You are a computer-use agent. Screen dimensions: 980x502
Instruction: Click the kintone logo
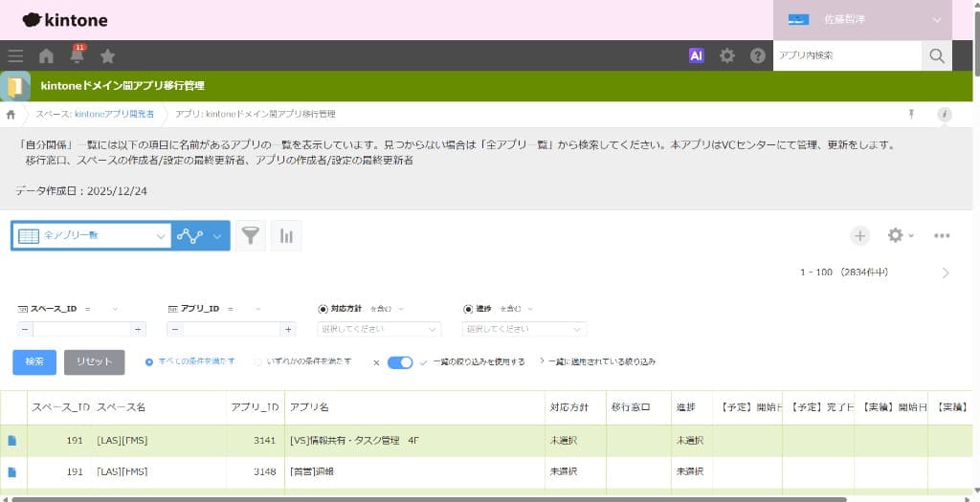pos(65,20)
